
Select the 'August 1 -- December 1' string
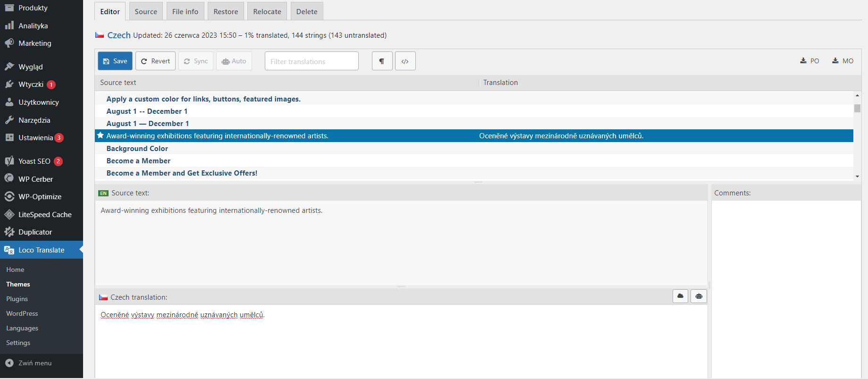474,111
